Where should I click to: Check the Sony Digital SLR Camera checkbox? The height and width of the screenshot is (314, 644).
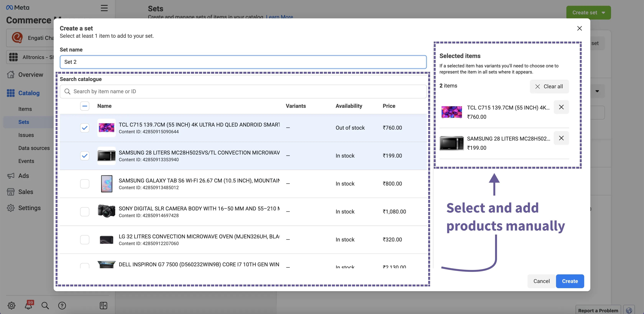85,212
